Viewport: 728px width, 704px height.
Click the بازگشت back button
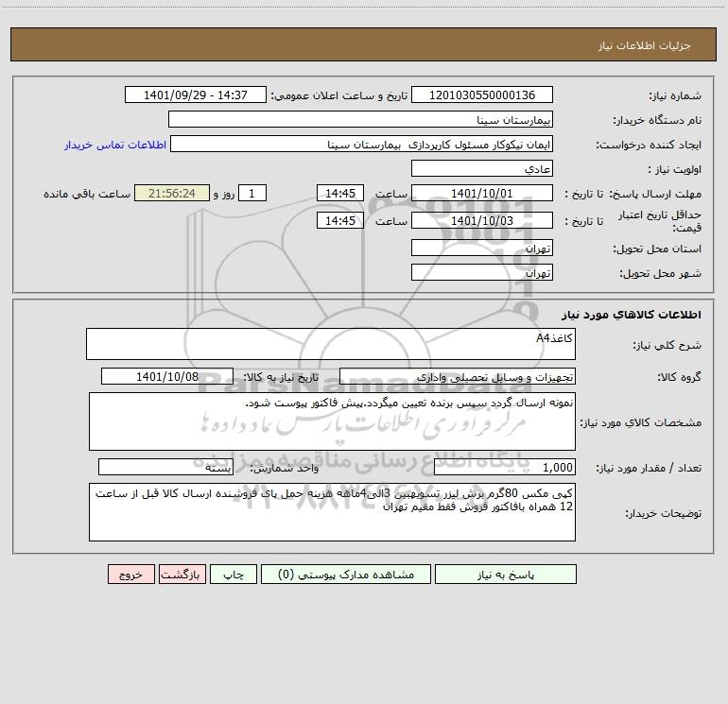(182, 575)
